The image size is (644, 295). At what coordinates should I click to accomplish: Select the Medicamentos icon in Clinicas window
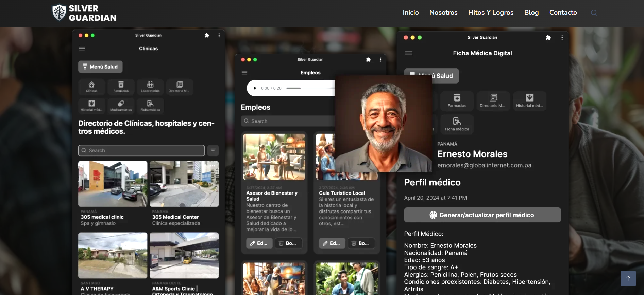click(121, 106)
